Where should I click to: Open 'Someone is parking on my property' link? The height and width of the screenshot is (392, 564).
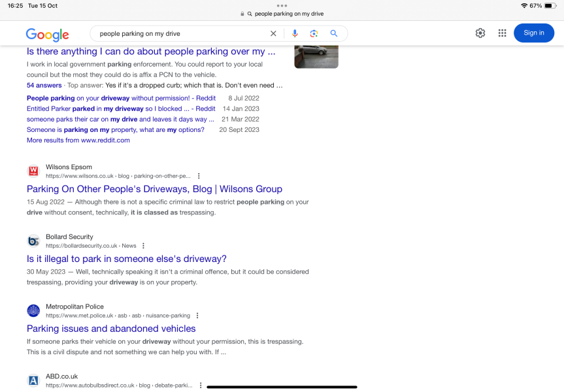[x=116, y=129]
